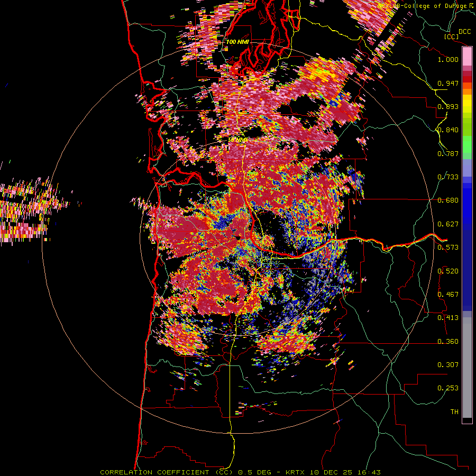Click the 100 NMI range ring label
Viewport: 476px width, 476px height.
[x=237, y=42]
